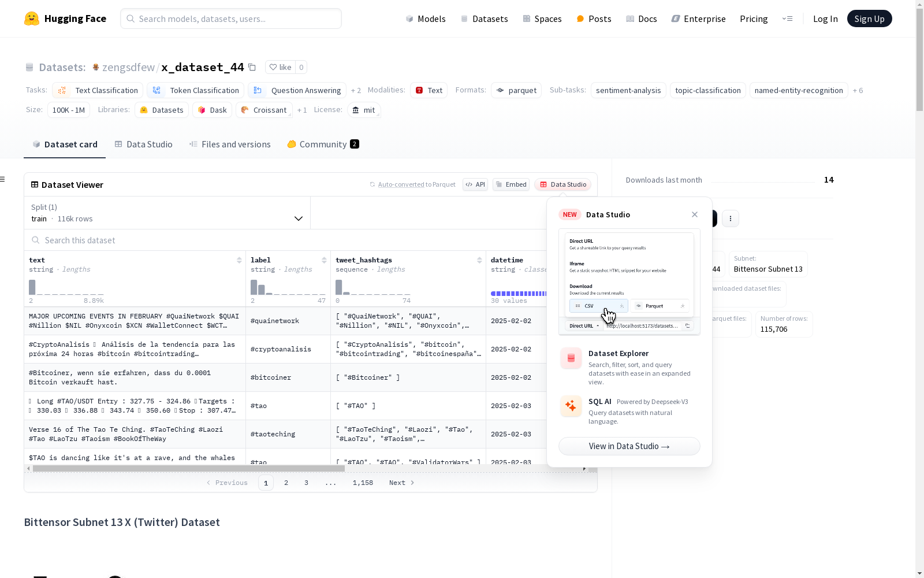Click the API button in Dataset Viewer
The image size is (924, 578).
point(475,184)
